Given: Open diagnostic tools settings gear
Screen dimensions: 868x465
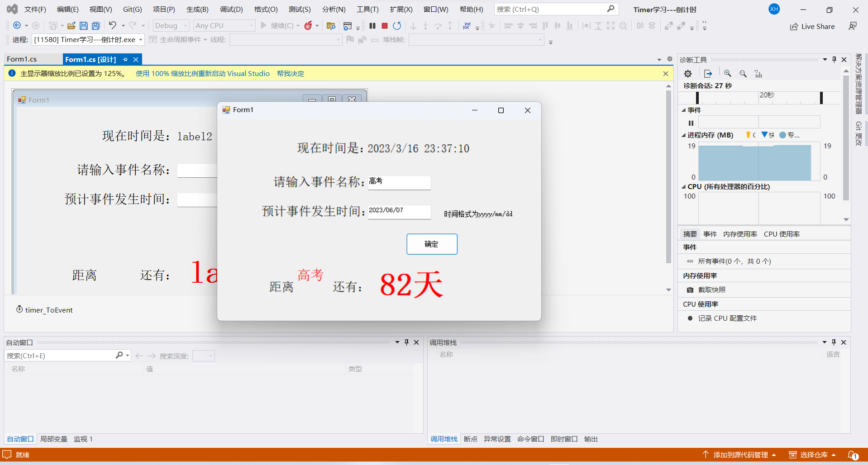Looking at the screenshot, I should point(688,74).
